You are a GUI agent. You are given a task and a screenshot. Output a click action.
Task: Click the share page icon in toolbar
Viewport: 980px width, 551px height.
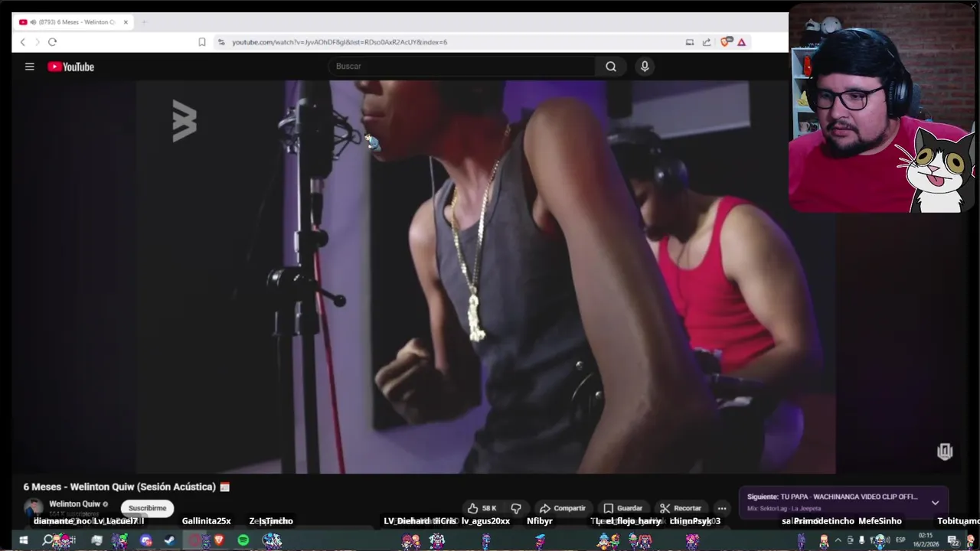[x=707, y=42]
